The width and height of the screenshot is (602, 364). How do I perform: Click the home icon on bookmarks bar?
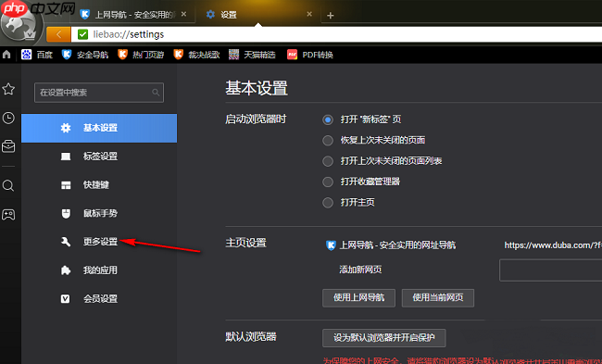[6, 55]
